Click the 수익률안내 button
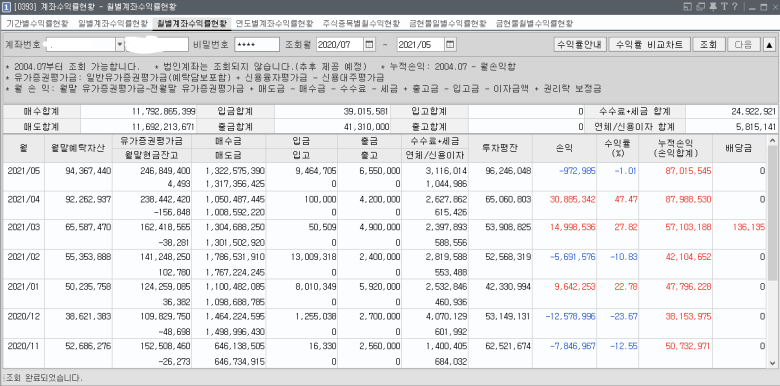This screenshot has width=780, height=386. click(x=580, y=45)
